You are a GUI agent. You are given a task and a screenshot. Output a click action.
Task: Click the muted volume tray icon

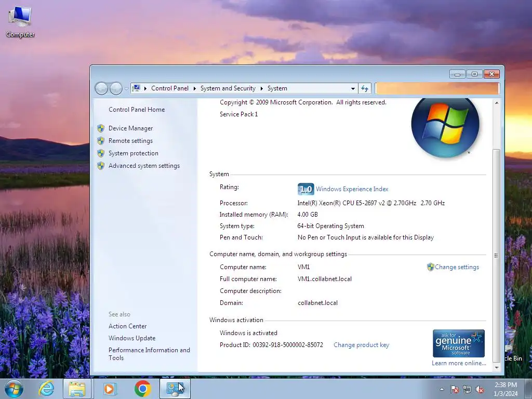click(480, 389)
